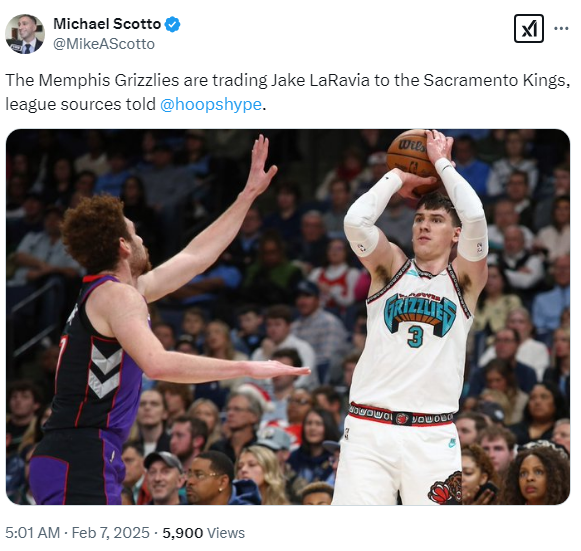The image size is (581, 551).
Task: Open the @MikeAScotto handle link
Action: tap(104, 44)
